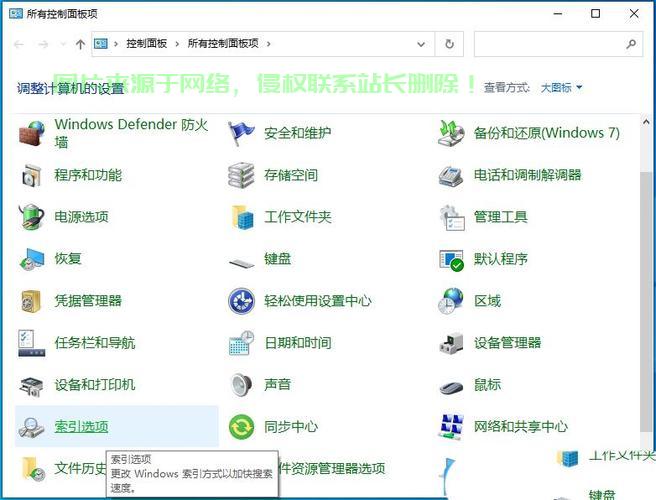Image resolution: width=656 pixels, height=500 pixels.
Task: Go back with the back arrow
Action: [x=19, y=44]
